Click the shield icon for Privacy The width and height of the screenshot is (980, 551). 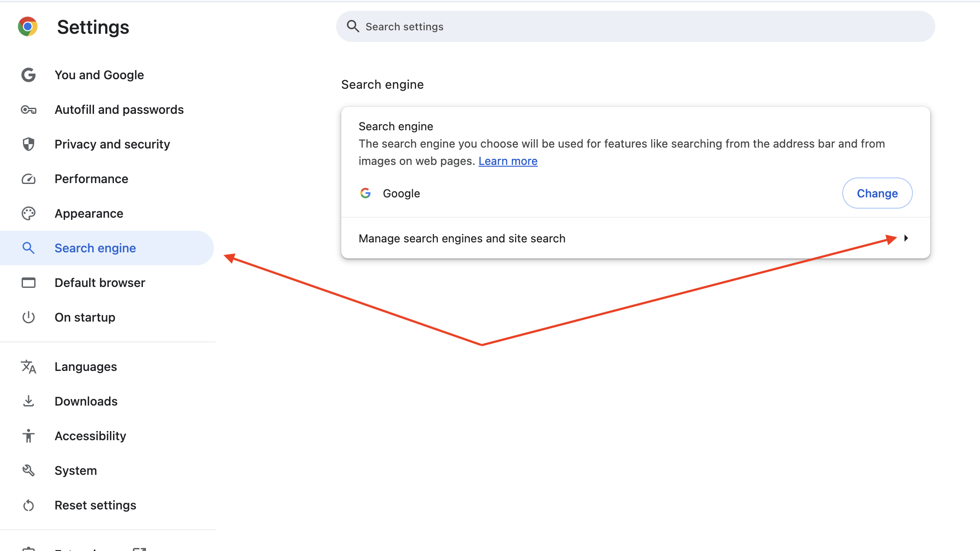click(29, 144)
